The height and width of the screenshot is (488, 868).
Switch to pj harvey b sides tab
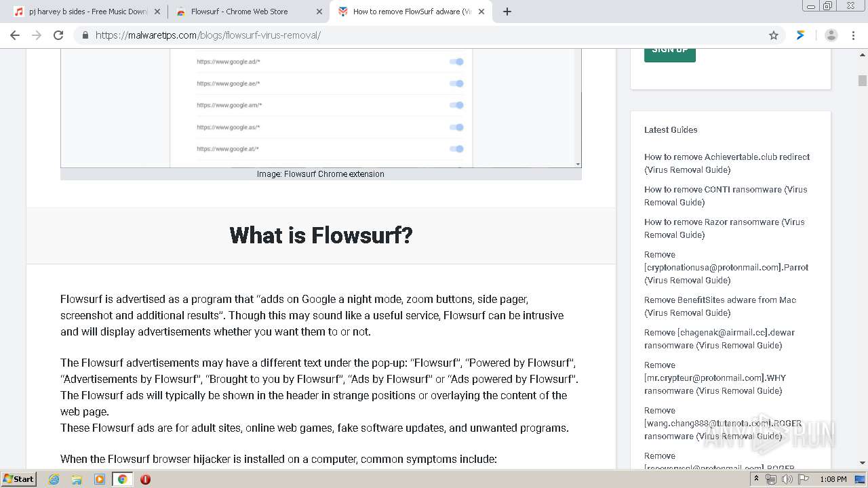[x=87, y=12]
